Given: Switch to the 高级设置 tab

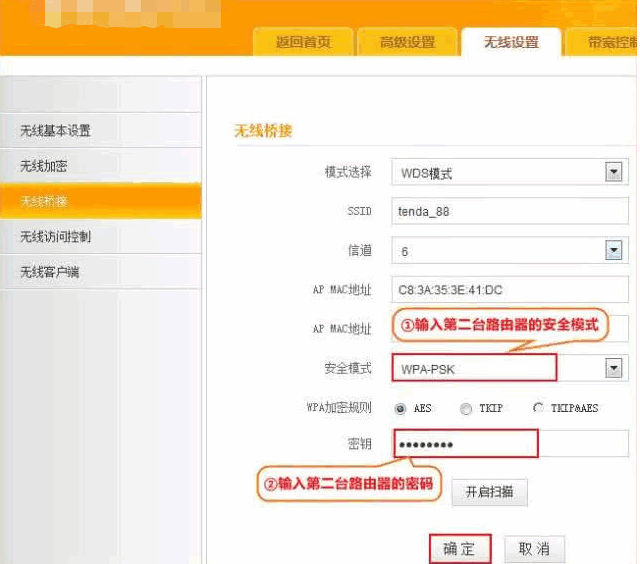Looking at the screenshot, I should point(407,42).
